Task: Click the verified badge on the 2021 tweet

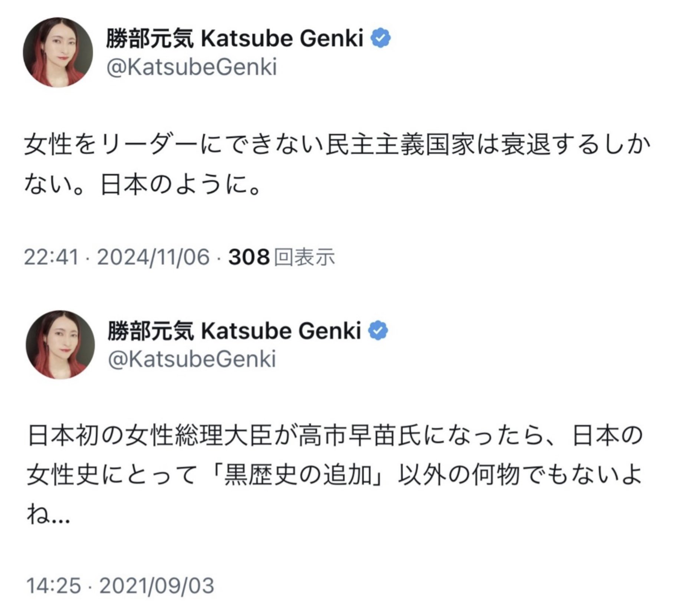Action: tap(378, 331)
